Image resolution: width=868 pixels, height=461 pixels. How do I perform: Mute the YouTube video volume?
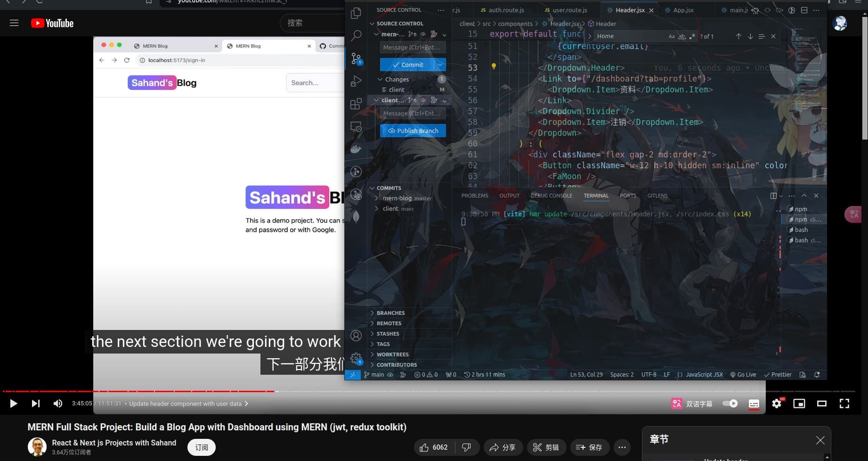tap(57, 403)
